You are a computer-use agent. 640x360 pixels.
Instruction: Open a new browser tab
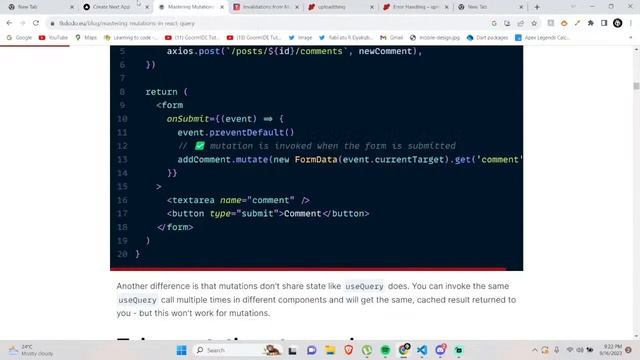click(537, 7)
